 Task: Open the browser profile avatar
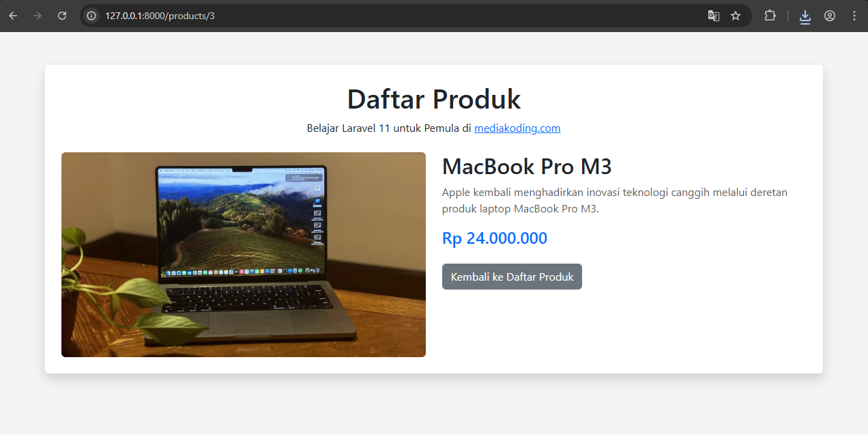point(830,16)
